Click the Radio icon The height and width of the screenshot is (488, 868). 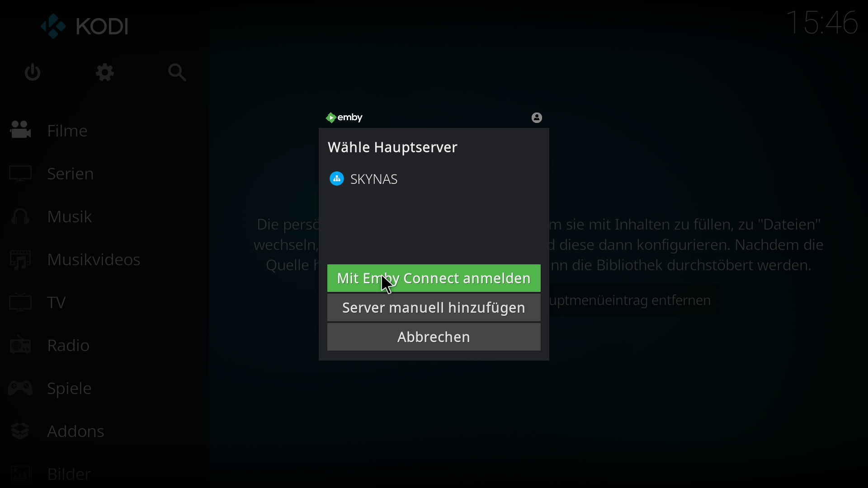[20, 345]
